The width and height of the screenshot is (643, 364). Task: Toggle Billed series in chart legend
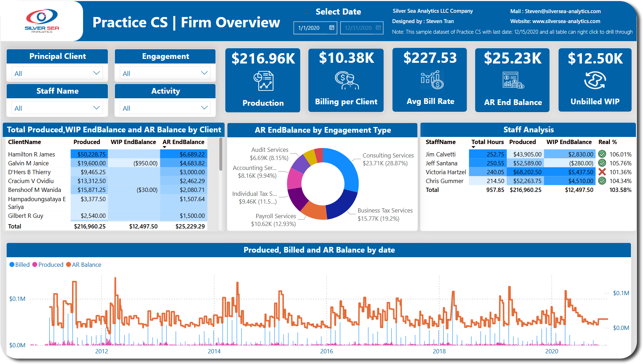[20, 265]
